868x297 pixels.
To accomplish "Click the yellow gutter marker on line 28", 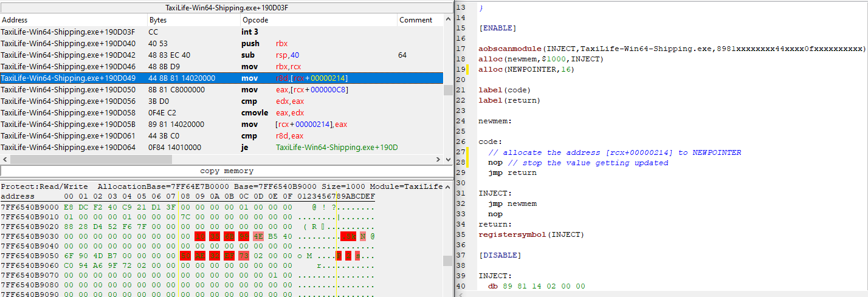I will [468, 163].
